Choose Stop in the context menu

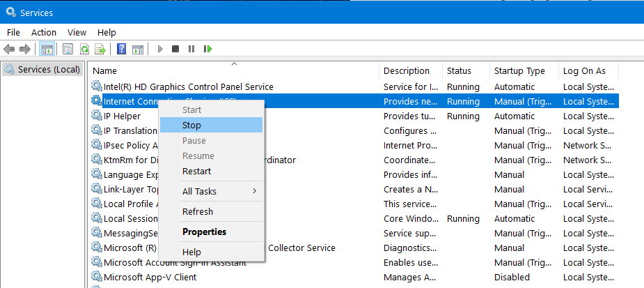pyautogui.click(x=191, y=126)
